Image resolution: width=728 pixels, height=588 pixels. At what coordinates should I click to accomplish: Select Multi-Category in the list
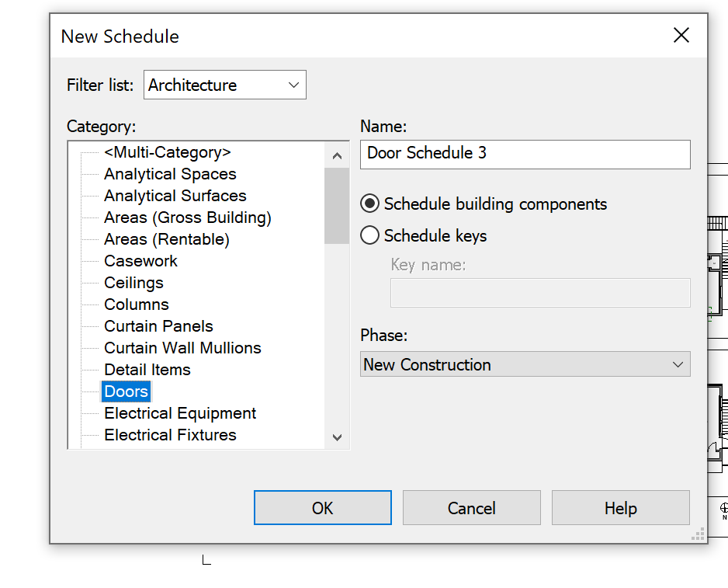[x=167, y=152]
